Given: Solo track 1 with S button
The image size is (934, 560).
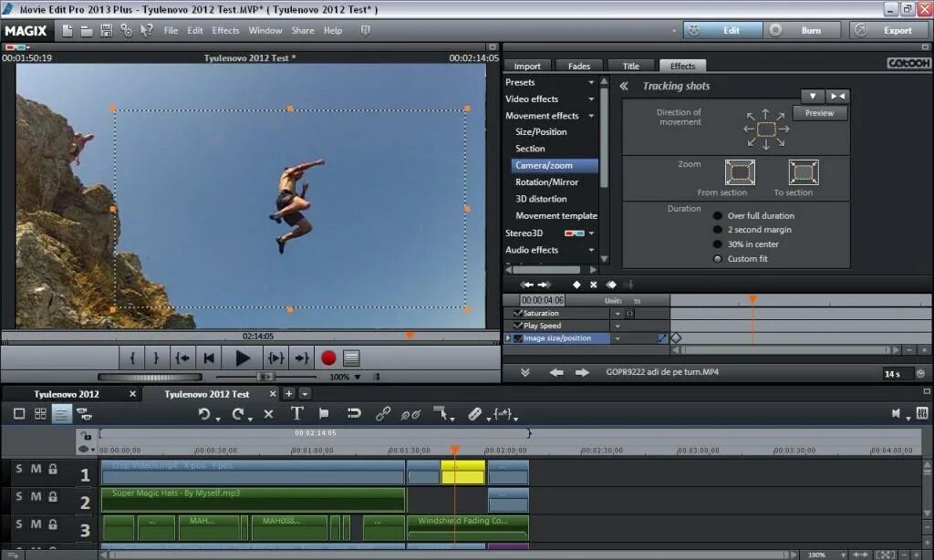Looking at the screenshot, I should 19,469.
